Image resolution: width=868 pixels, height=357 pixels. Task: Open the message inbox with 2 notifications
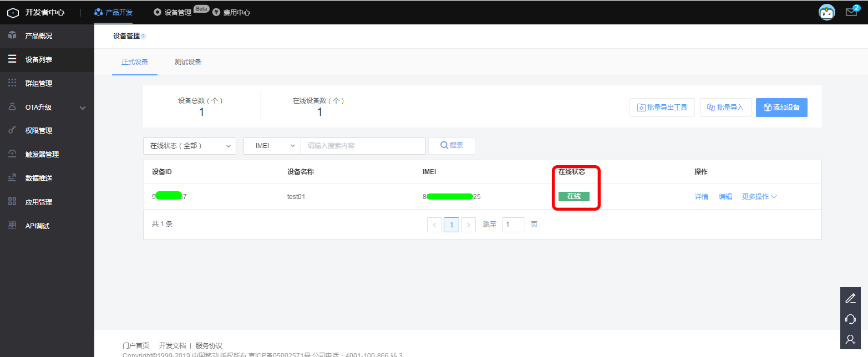pyautogui.click(x=851, y=11)
